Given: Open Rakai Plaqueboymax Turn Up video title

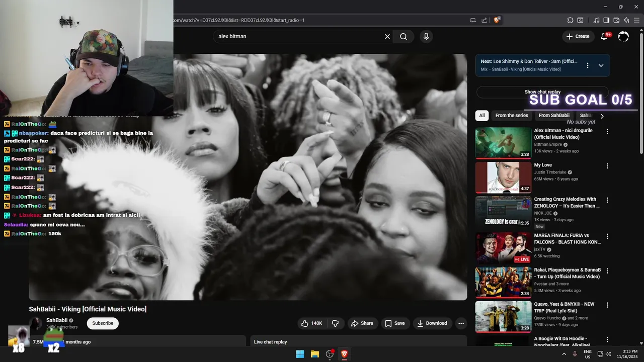Looking at the screenshot, I should (568, 274).
